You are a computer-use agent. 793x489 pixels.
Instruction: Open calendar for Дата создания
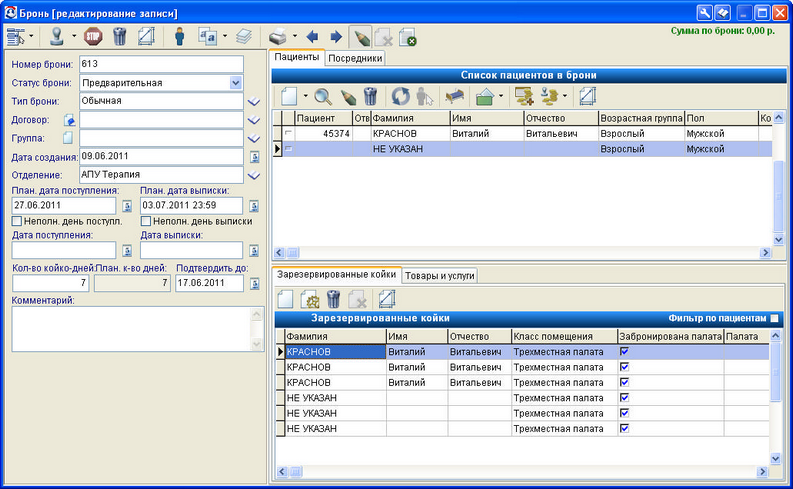click(255, 157)
